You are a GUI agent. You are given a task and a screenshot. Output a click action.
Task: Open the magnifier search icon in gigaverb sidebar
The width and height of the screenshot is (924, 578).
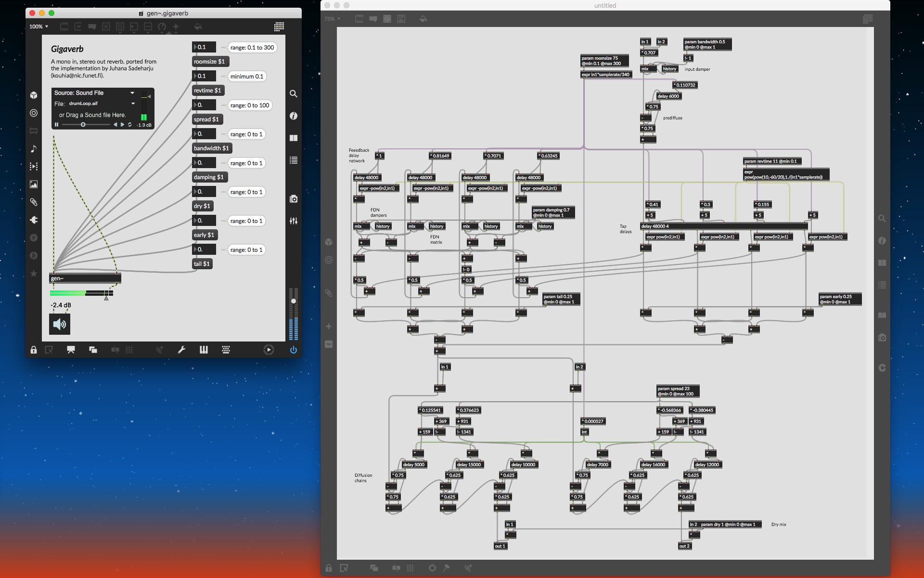coord(294,94)
